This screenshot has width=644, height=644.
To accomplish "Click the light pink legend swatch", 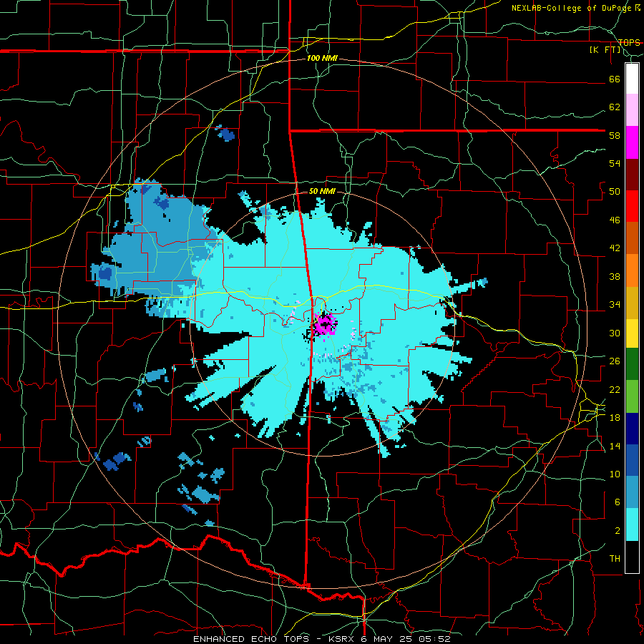I will (x=632, y=110).
